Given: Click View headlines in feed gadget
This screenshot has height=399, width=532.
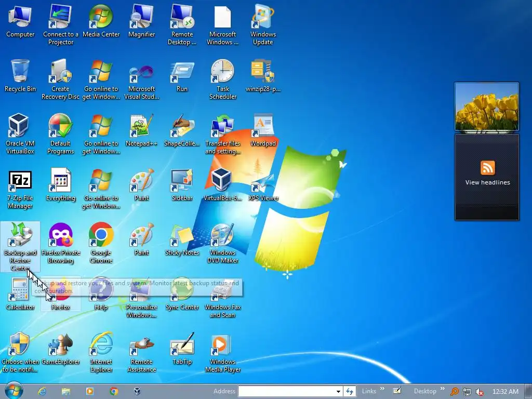Looking at the screenshot, I should coord(487,182).
